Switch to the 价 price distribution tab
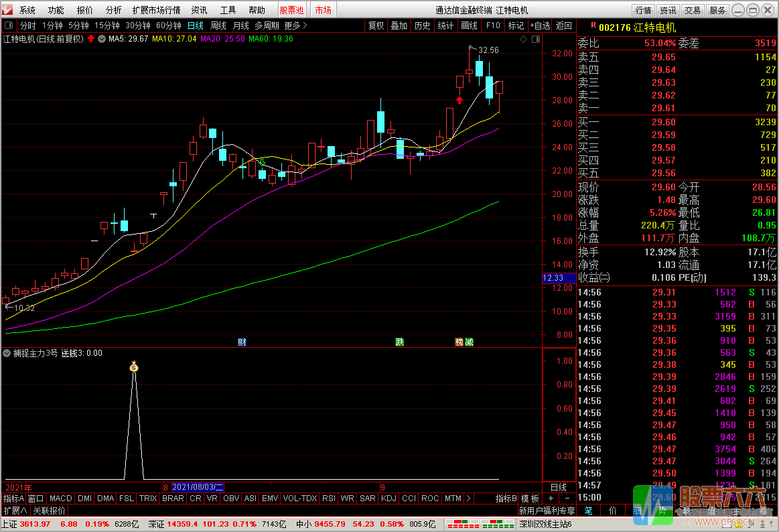 coord(613,511)
